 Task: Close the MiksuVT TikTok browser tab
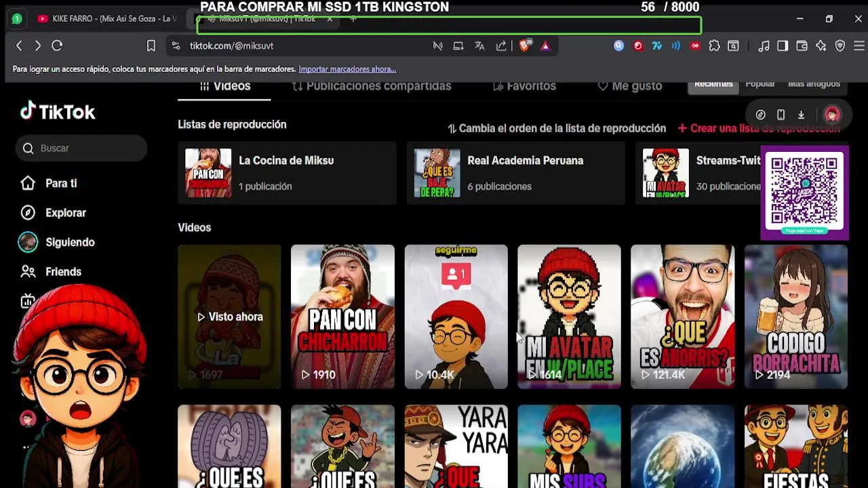pos(330,19)
